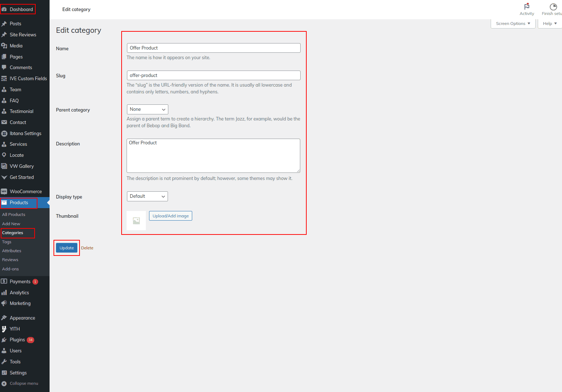Open the Display type dropdown
The image size is (562, 392).
point(147,196)
